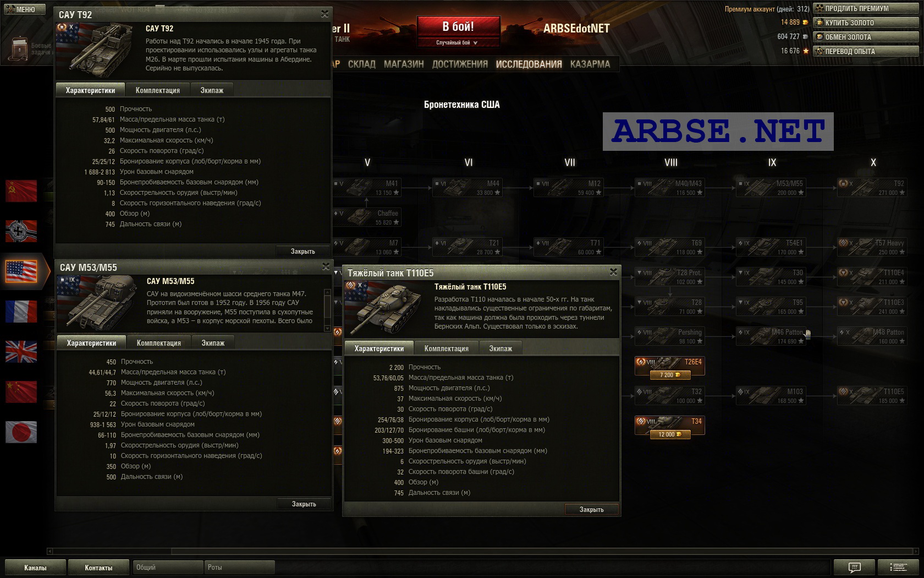Click the ПЕРЕВОД ОПЫТА button
924x578 pixels.
click(x=866, y=51)
